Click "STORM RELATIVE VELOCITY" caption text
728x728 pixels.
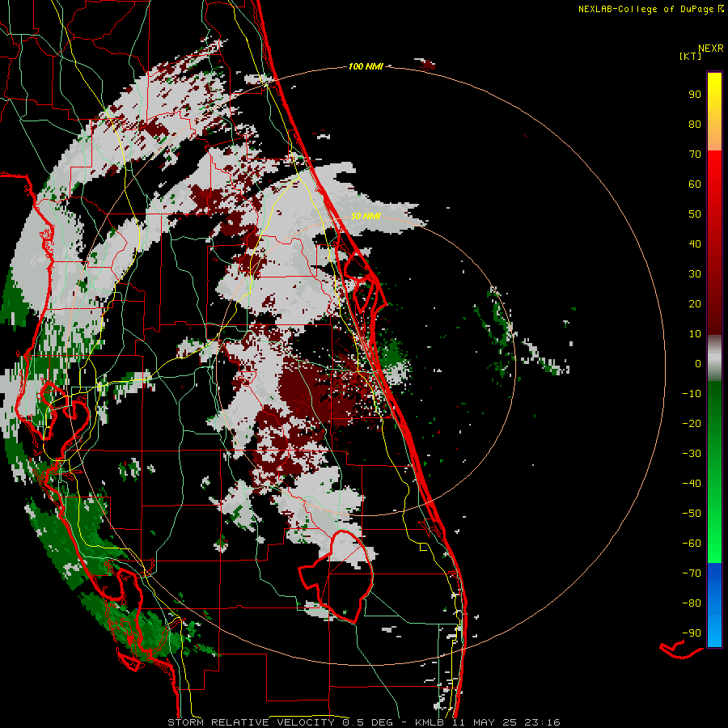(252, 722)
